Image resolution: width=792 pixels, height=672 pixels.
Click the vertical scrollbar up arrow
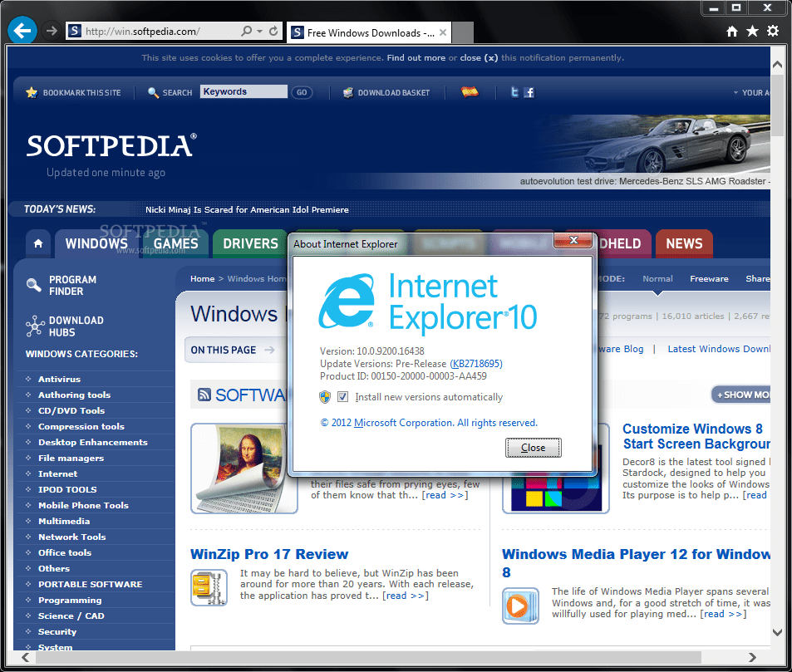pyautogui.click(x=777, y=64)
